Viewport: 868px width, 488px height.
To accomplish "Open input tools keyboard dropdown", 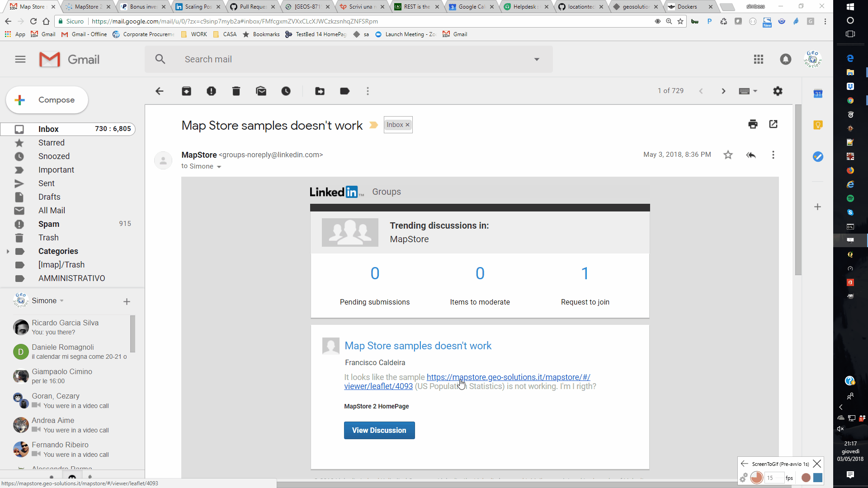I will pyautogui.click(x=748, y=91).
